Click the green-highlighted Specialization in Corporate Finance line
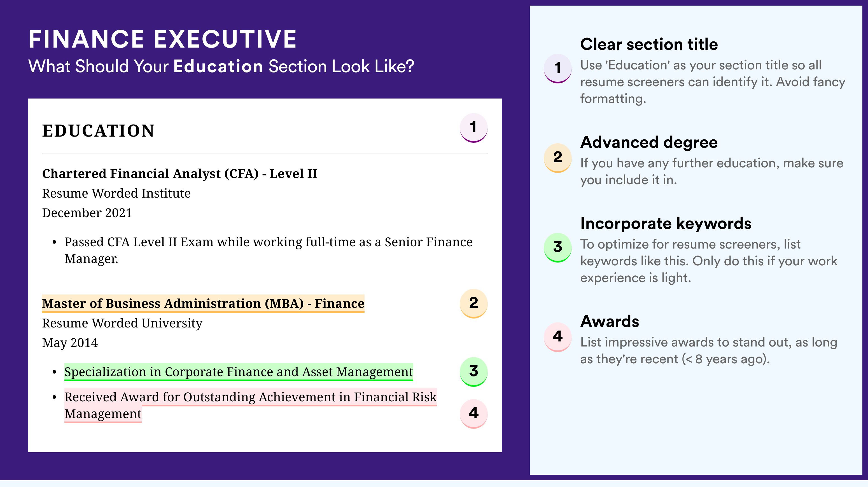This screenshot has height=487, width=868. pyautogui.click(x=239, y=372)
